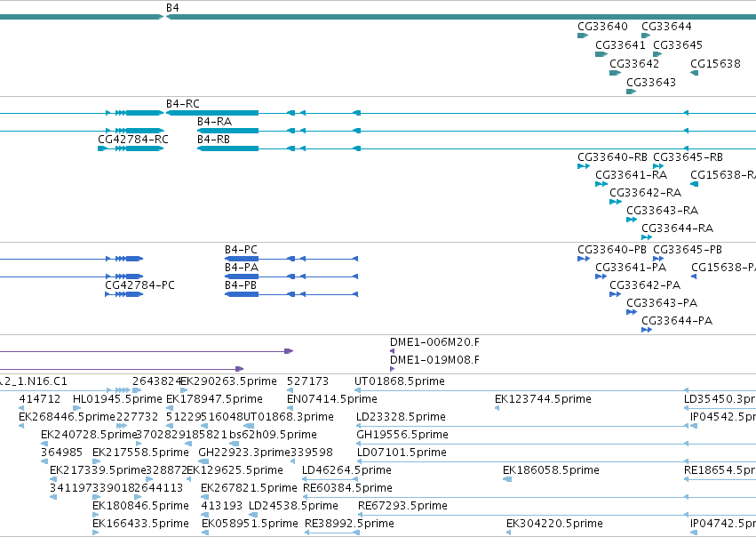
Task: Click the RE38992.5prime EST label
Action: coord(349,524)
